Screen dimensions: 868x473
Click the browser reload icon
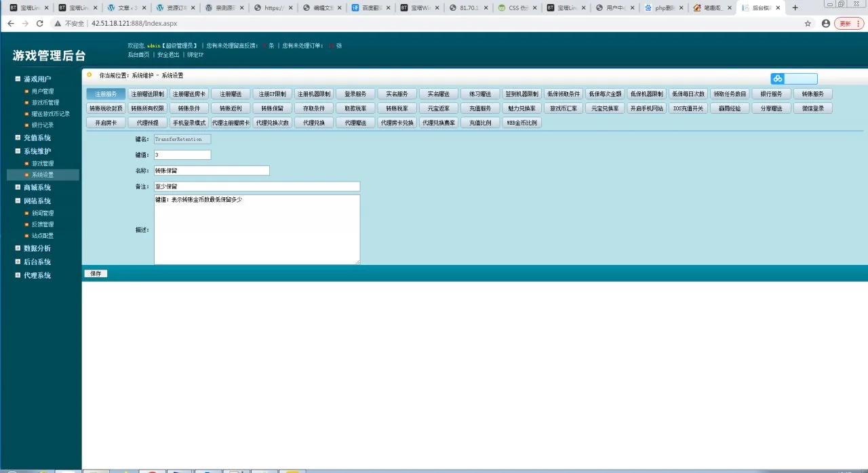pyautogui.click(x=40, y=23)
